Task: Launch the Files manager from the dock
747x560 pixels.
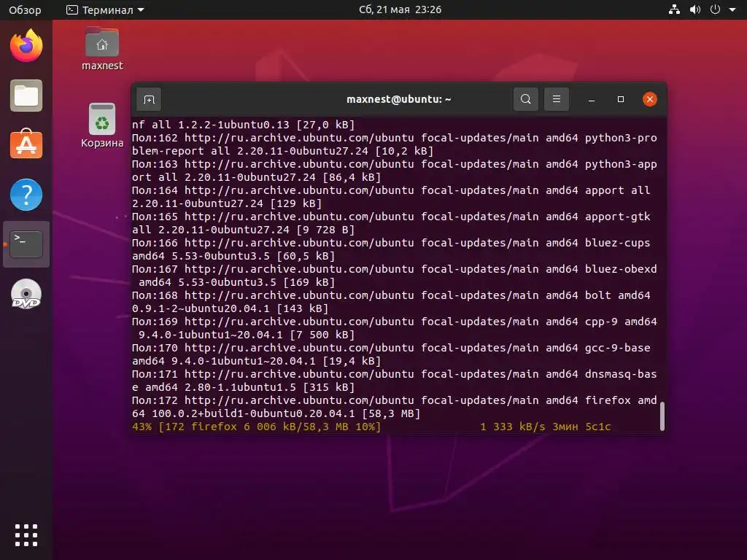Action: (26, 96)
